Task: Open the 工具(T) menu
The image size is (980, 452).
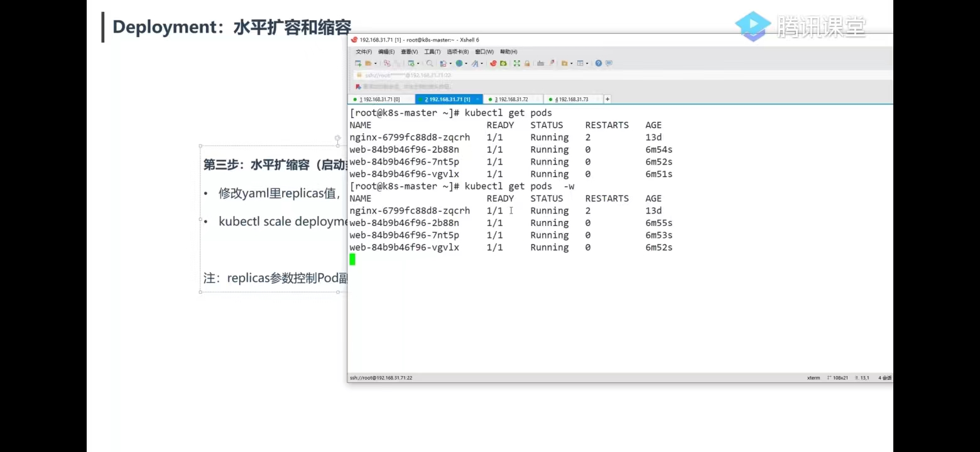Action: click(x=432, y=51)
